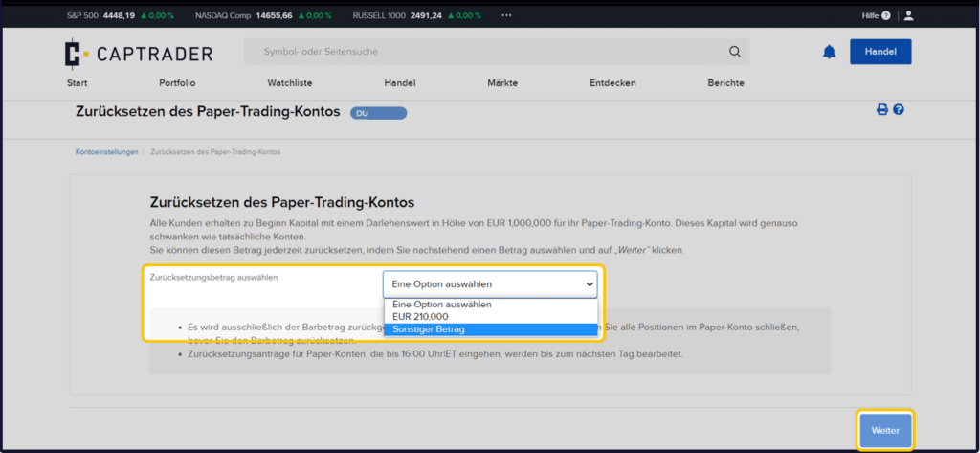The image size is (980, 453).
Task: Click 'Zurücksetzen des Paper-Trading-Kontos' breadcrumb text
Action: pyautogui.click(x=215, y=152)
